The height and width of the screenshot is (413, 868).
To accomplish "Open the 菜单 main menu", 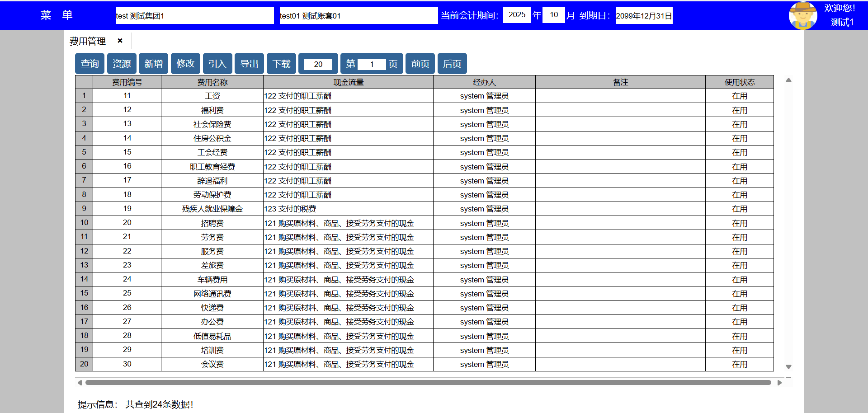I will (x=56, y=15).
